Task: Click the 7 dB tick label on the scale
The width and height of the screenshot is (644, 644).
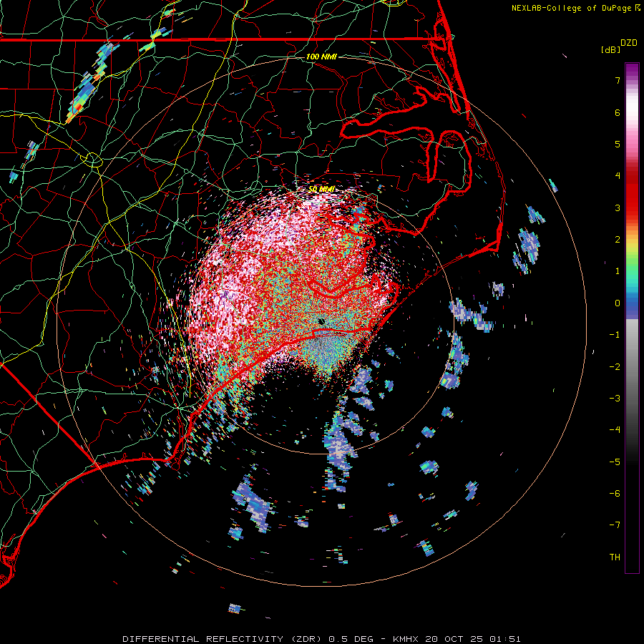Action: point(618,80)
